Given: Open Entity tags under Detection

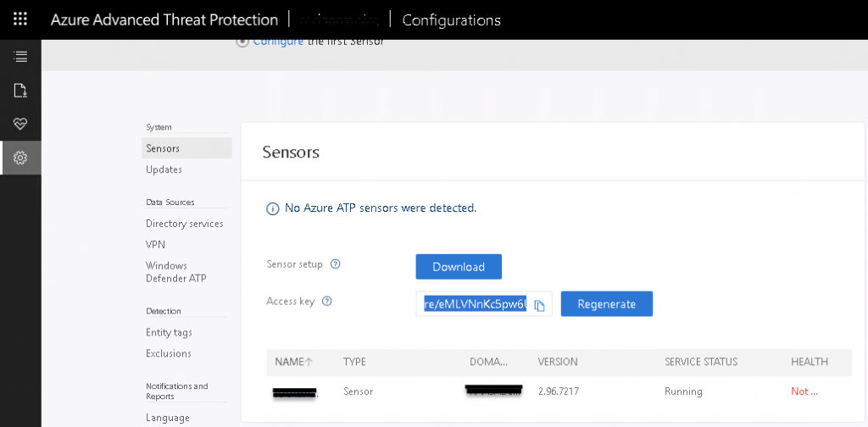Looking at the screenshot, I should [169, 333].
